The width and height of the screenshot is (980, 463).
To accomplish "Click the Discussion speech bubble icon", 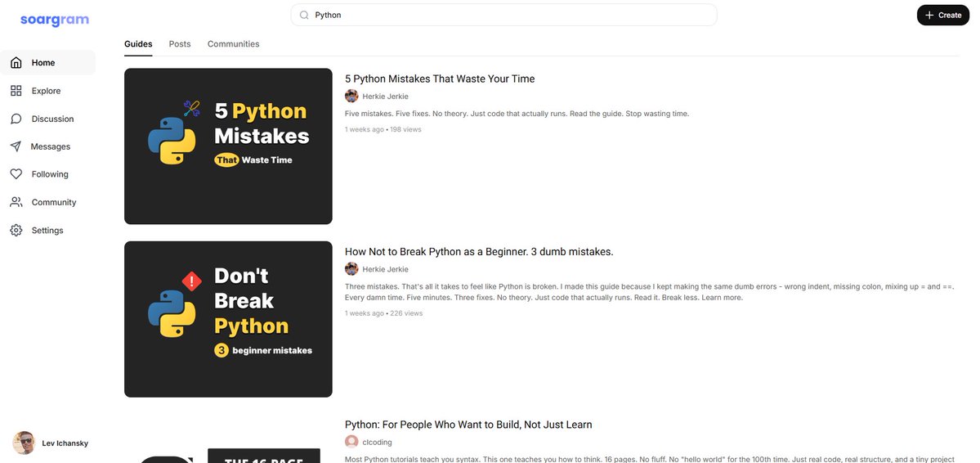I will 16,119.
